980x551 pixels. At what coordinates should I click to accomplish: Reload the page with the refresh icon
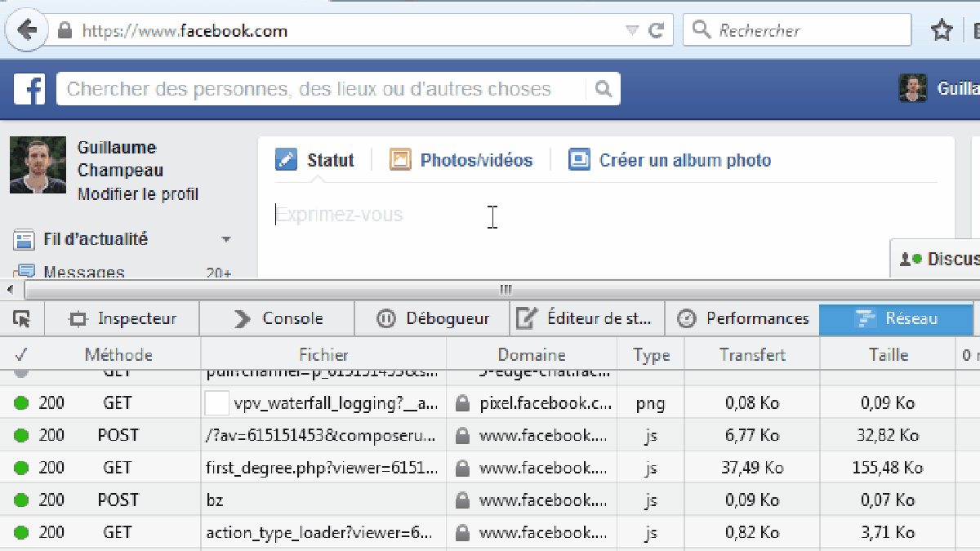656,31
